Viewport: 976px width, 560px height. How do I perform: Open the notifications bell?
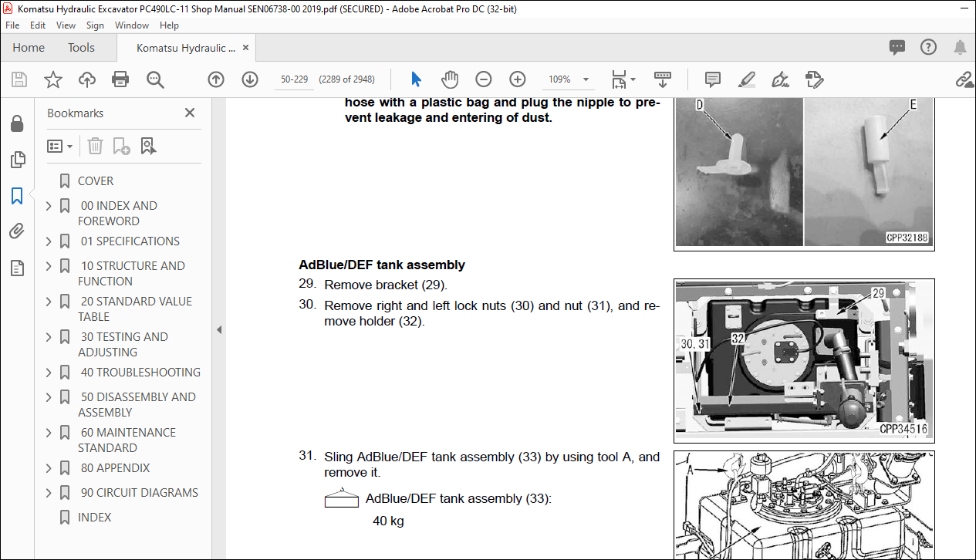(x=960, y=47)
